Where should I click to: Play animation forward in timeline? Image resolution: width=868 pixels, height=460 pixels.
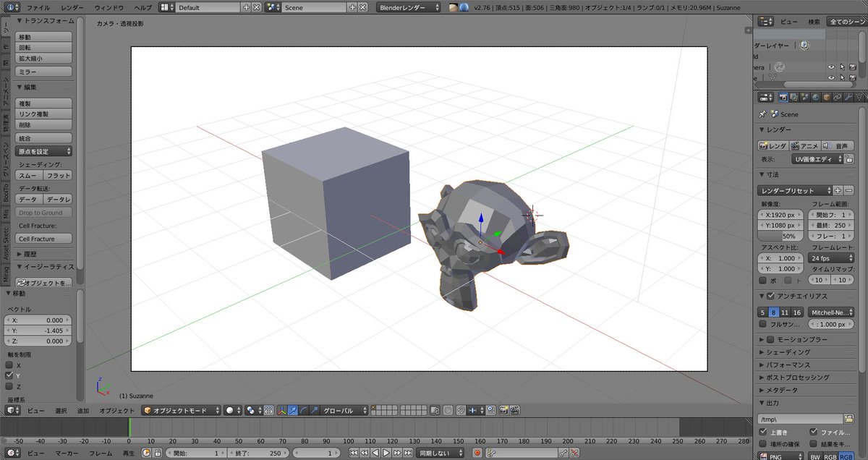pos(386,453)
